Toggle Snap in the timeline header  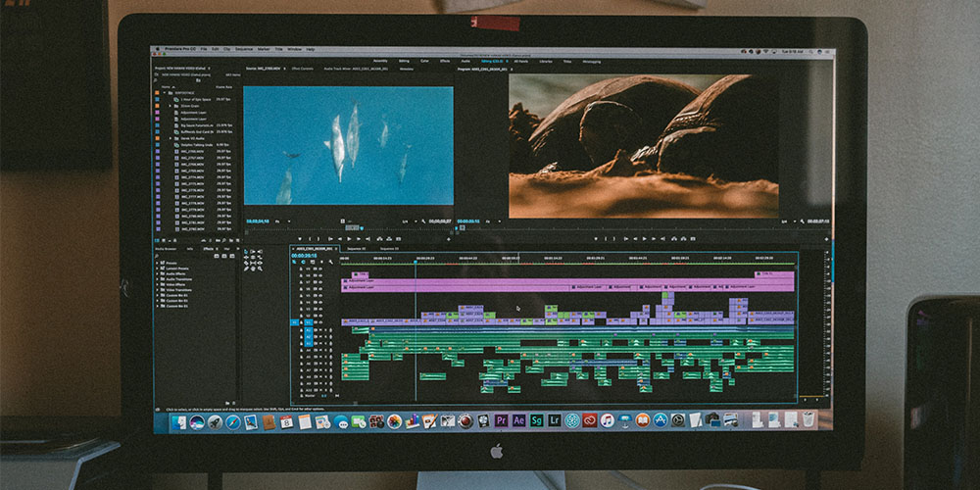click(303, 262)
